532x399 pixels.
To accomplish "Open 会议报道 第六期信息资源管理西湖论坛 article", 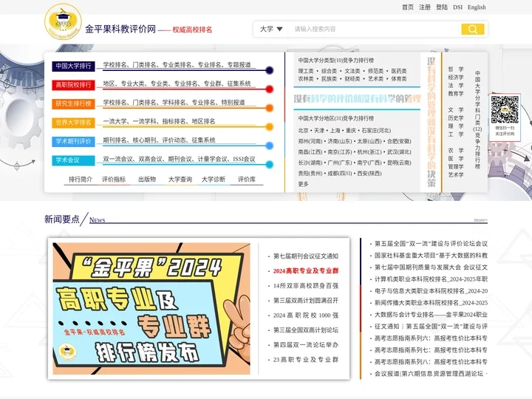I will pyautogui.click(x=431, y=374).
